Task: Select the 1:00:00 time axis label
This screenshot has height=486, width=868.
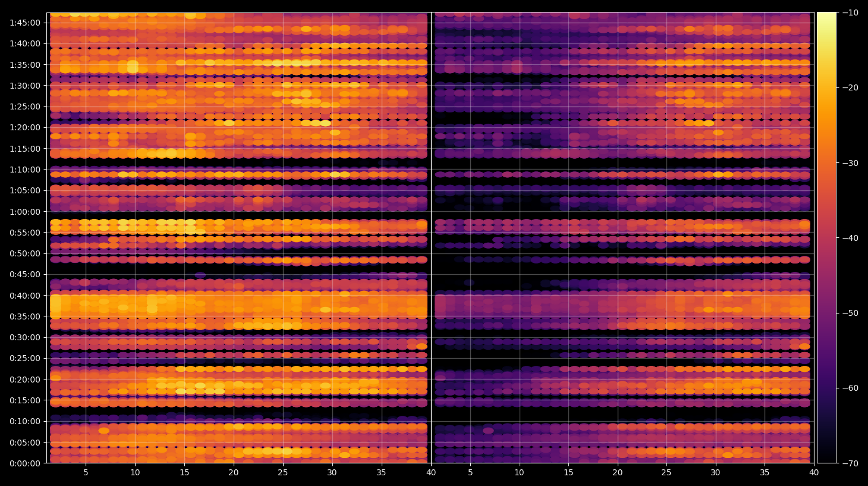Action: pyautogui.click(x=25, y=212)
